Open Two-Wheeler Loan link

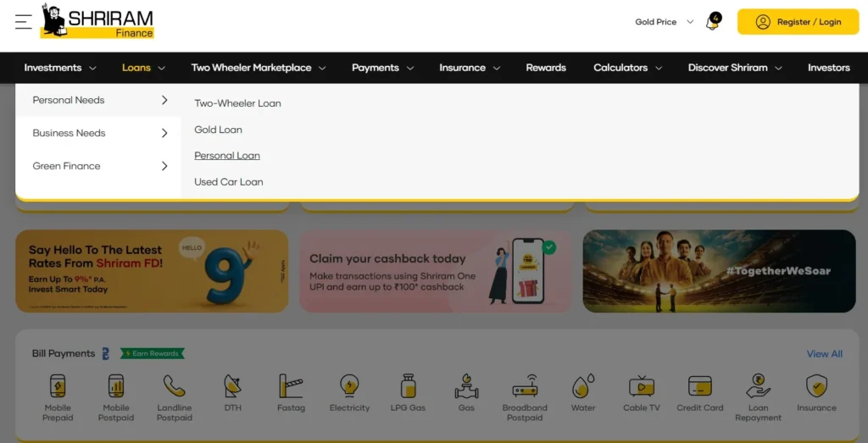click(x=237, y=103)
